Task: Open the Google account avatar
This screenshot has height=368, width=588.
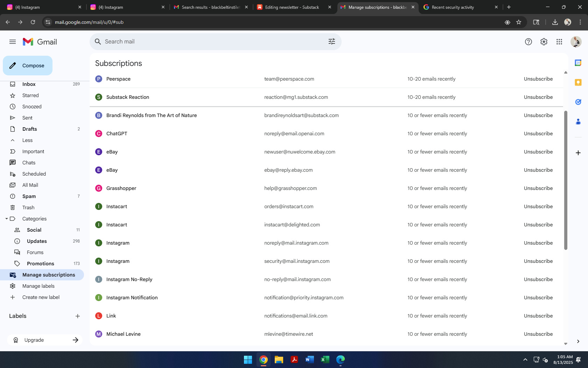Action: 576,42
